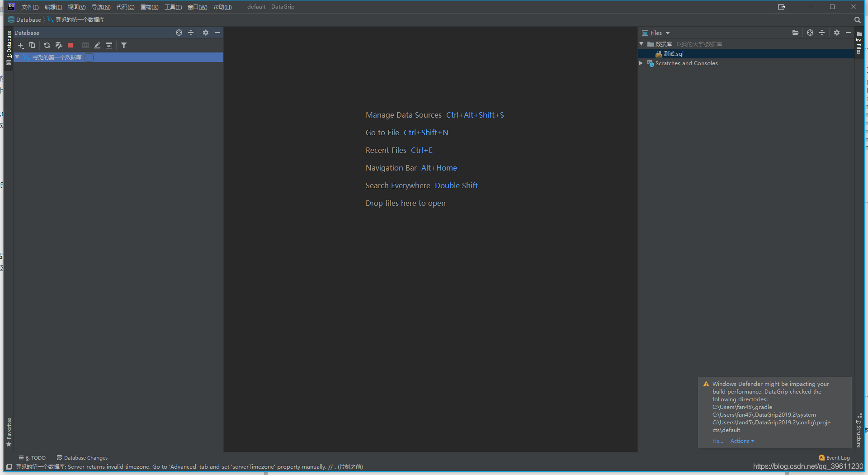Collapse the 寻觅的第一个数据库 data source node
This screenshot has height=475, width=868.
(17, 57)
